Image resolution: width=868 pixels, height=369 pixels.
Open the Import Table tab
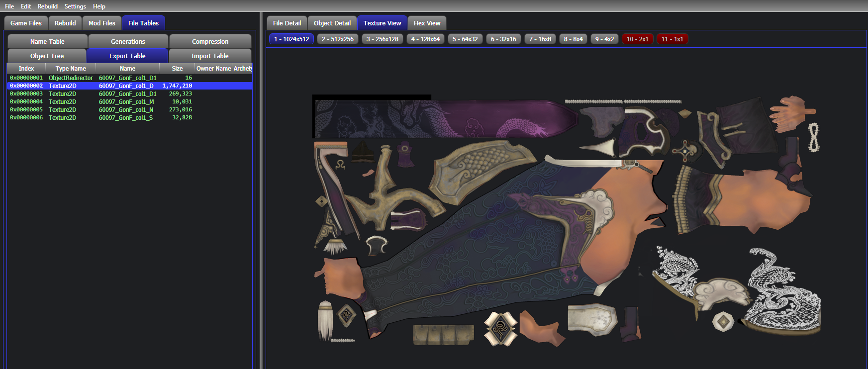210,56
